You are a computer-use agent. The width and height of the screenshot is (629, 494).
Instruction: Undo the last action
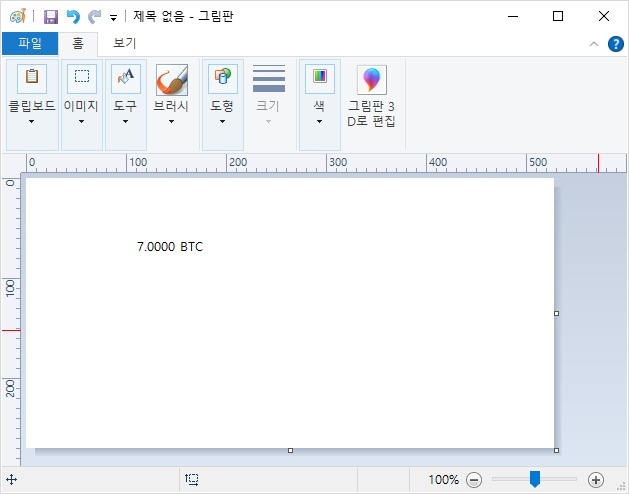click(x=73, y=17)
